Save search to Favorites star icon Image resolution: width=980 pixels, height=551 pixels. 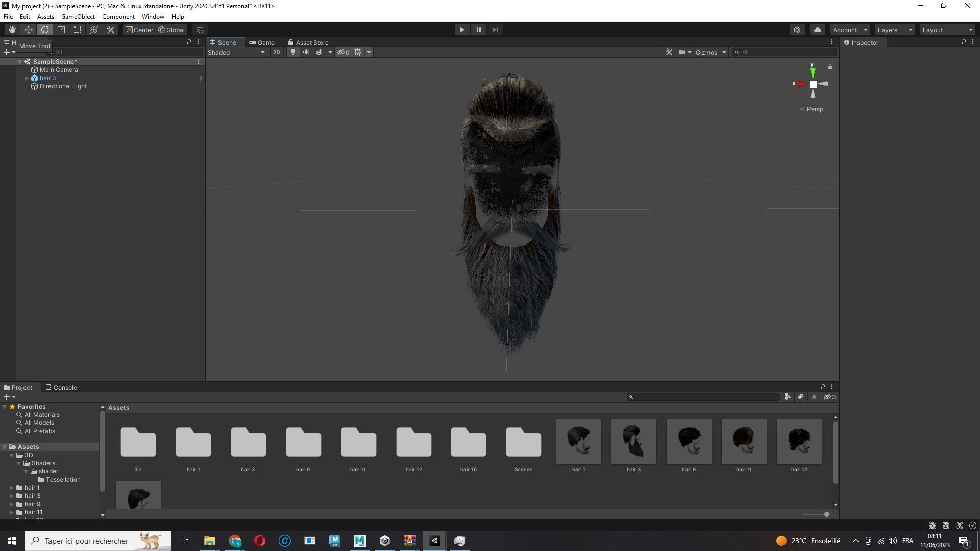[x=814, y=397]
